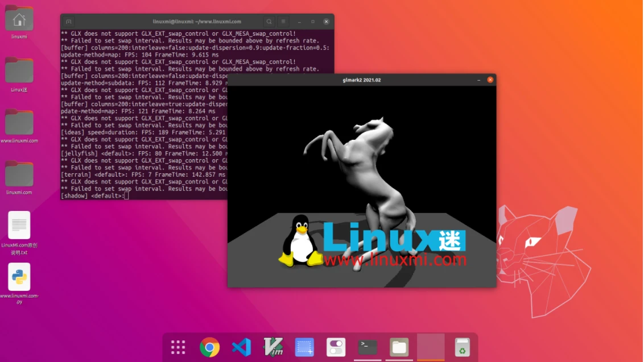This screenshot has width=644, height=362.
Task: Click the rendered horse scene in glmark2
Action: click(361, 186)
